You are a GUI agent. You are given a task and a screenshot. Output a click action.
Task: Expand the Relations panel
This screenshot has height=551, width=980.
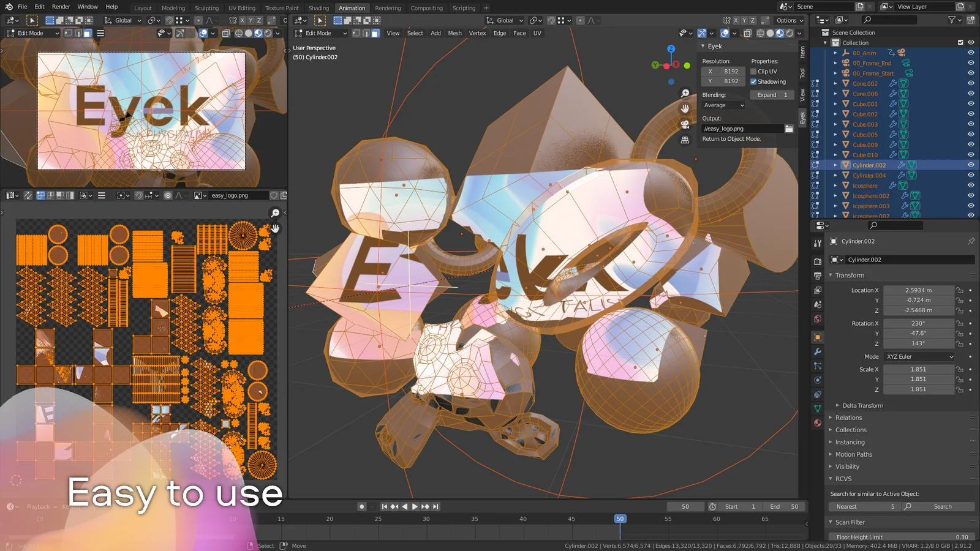tap(848, 418)
